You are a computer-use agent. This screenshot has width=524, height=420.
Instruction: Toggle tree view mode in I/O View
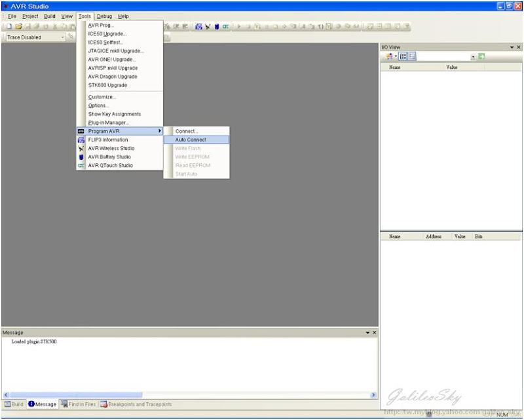click(403, 56)
